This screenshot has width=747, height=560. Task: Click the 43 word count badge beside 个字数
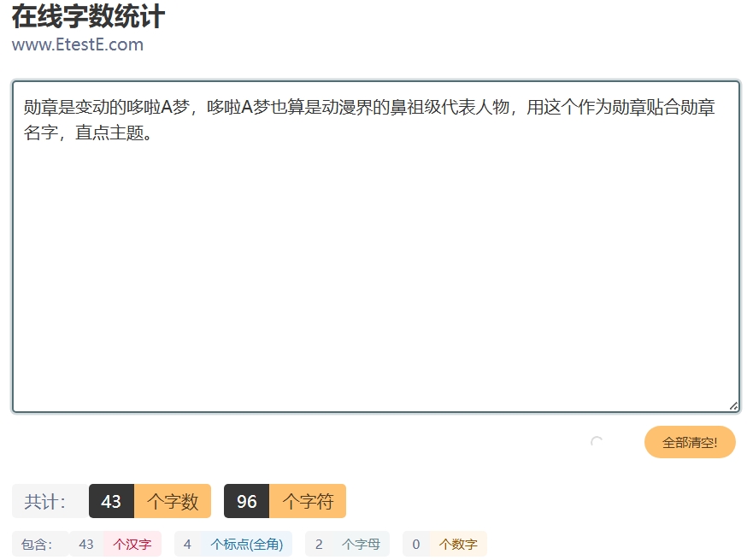[x=111, y=501]
